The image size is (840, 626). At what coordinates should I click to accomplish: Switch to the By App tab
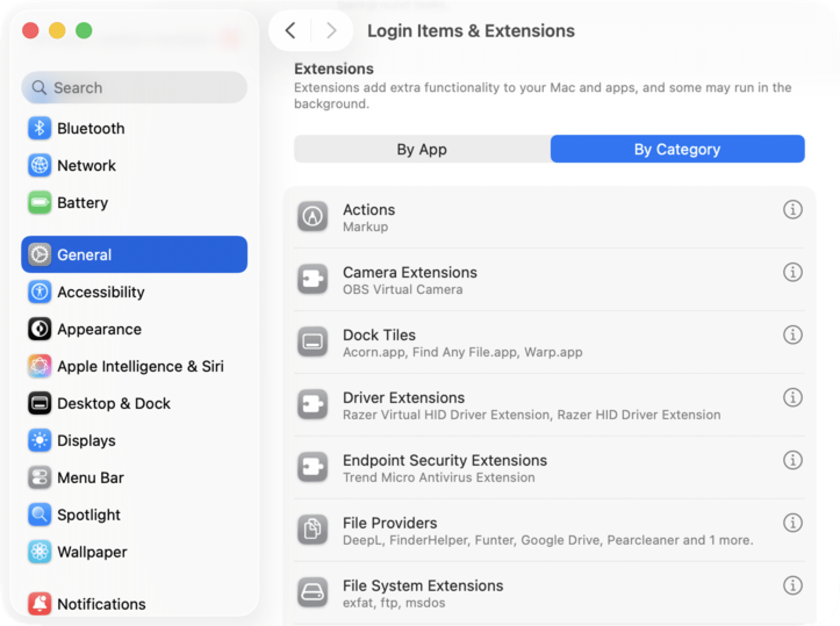pyautogui.click(x=422, y=149)
